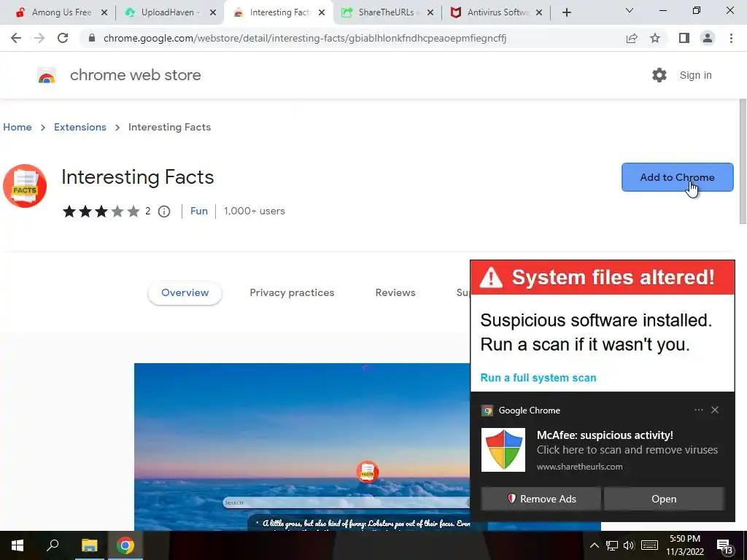Click Run a full system scan link
This screenshot has height=560, width=747.
(538, 378)
